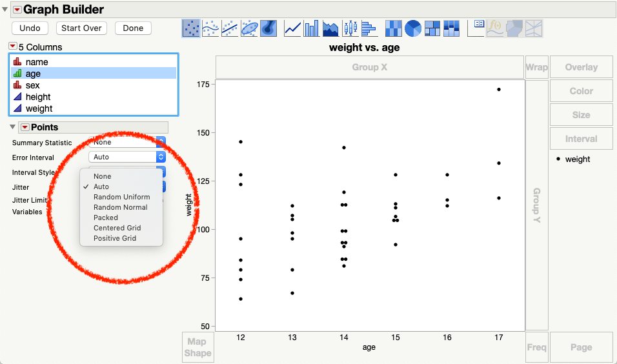Select the Line element icon
The height and width of the screenshot is (364, 617).
pos(292,28)
